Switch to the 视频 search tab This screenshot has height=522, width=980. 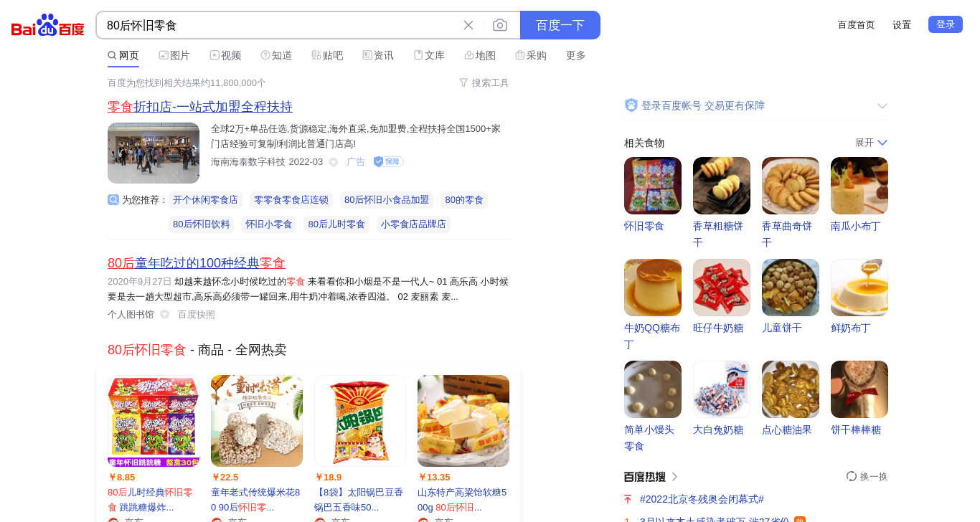pos(225,55)
